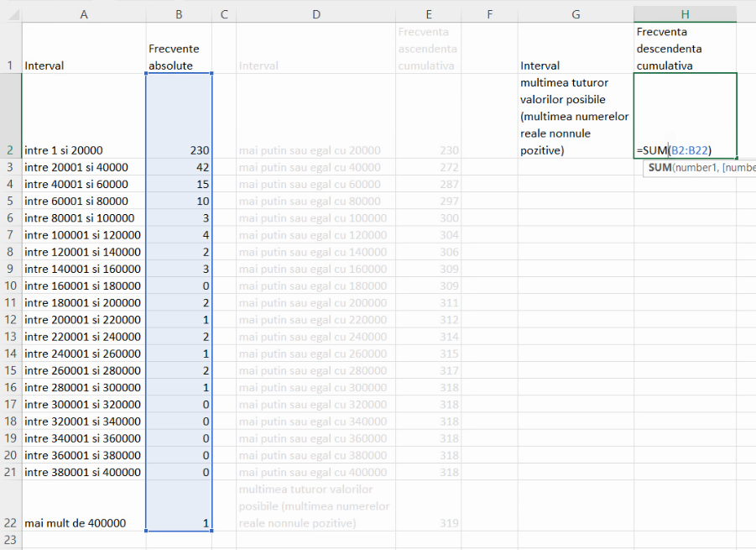Click column header H
This screenshot has height=550, width=756.
(x=685, y=14)
